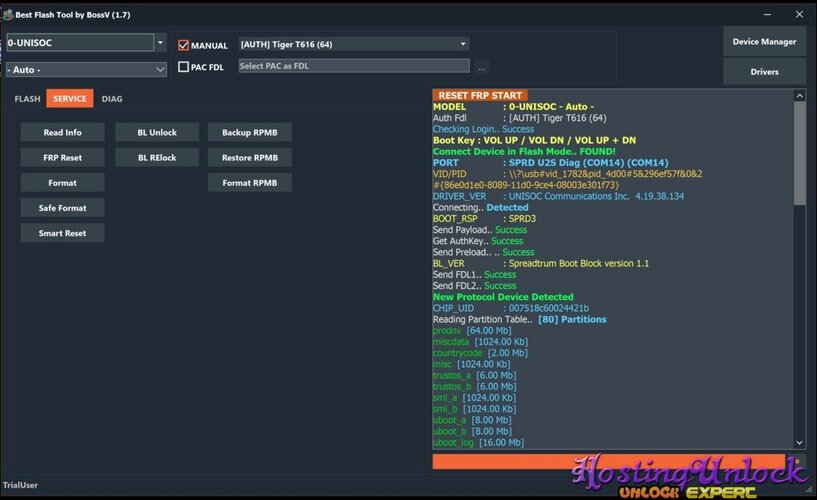Click the browse ellipsis button for PAC file
The width and height of the screenshot is (817, 500).
point(481,66)
